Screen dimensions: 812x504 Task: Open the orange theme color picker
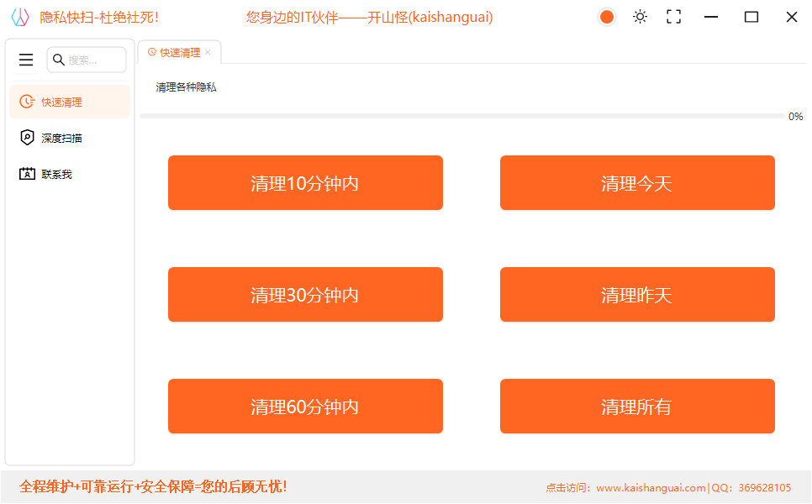pos(606,17)
